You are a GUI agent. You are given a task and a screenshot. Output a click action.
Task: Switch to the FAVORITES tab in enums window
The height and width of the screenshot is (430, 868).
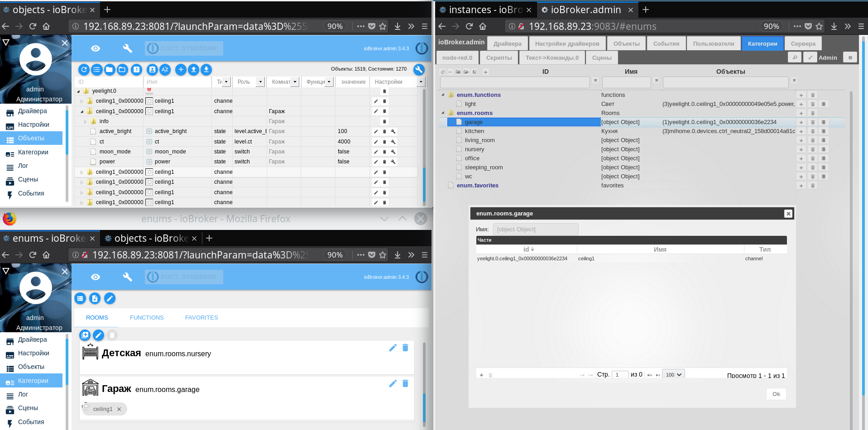[x=201, y=318]
